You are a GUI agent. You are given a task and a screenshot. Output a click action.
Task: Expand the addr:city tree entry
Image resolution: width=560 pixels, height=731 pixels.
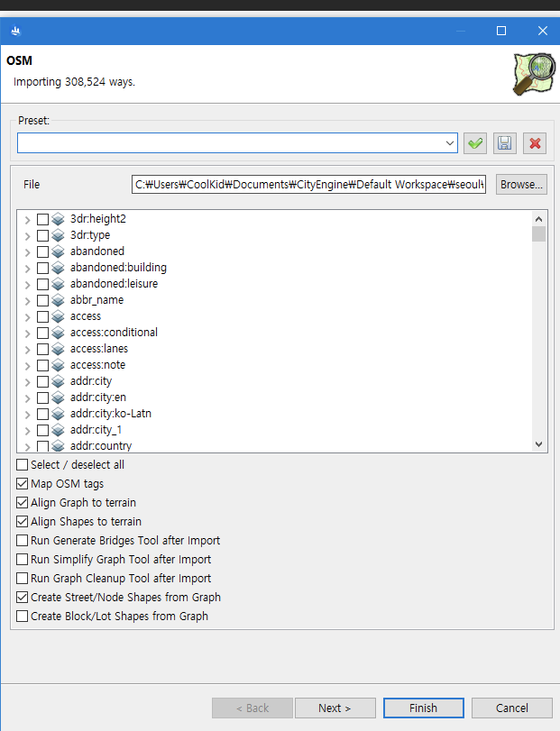tap(27, 380)
